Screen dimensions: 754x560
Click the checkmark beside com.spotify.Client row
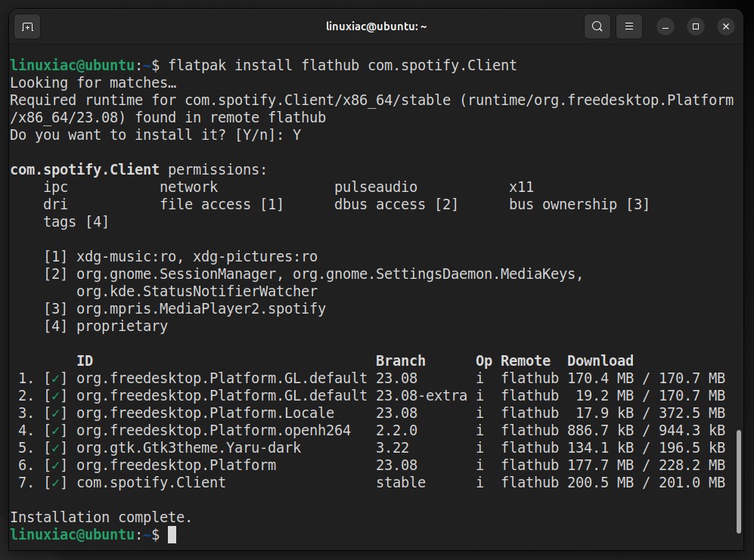coord(55,483)
